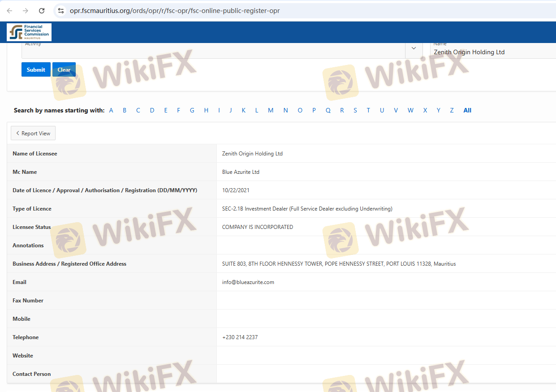Filter names starting with J
This screenshot has height=392, width=556.
(x=231, y=110)
